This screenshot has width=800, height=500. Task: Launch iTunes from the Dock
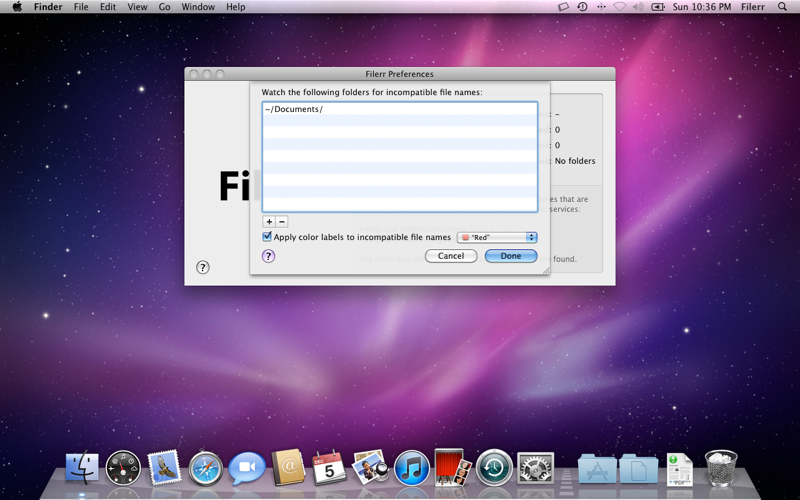pos(412,468)
